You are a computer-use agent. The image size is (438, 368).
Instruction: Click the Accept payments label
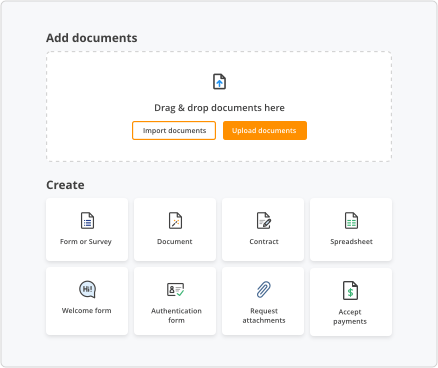click(350, 317)
